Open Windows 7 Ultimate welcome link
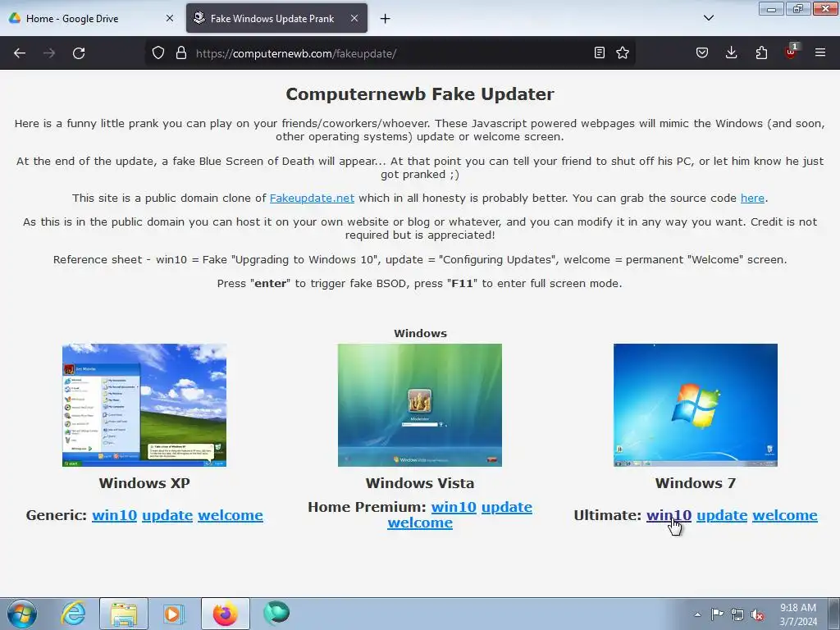This screenshot has height=630, width=840. (785, 515)
